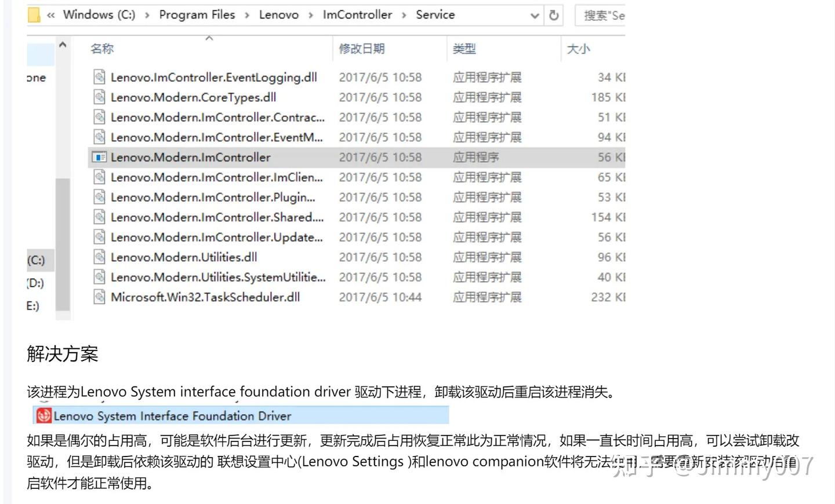Screen dimensions: 835x504
Task: Click the Lenovo.Modern.ImController.Plugin file icon
Action: [99, 197]
